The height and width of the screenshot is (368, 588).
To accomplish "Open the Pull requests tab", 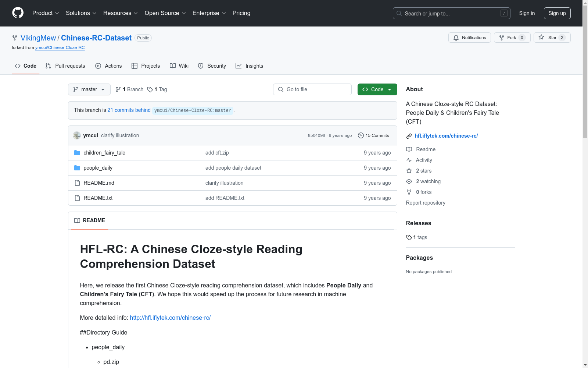I will 65,66.
